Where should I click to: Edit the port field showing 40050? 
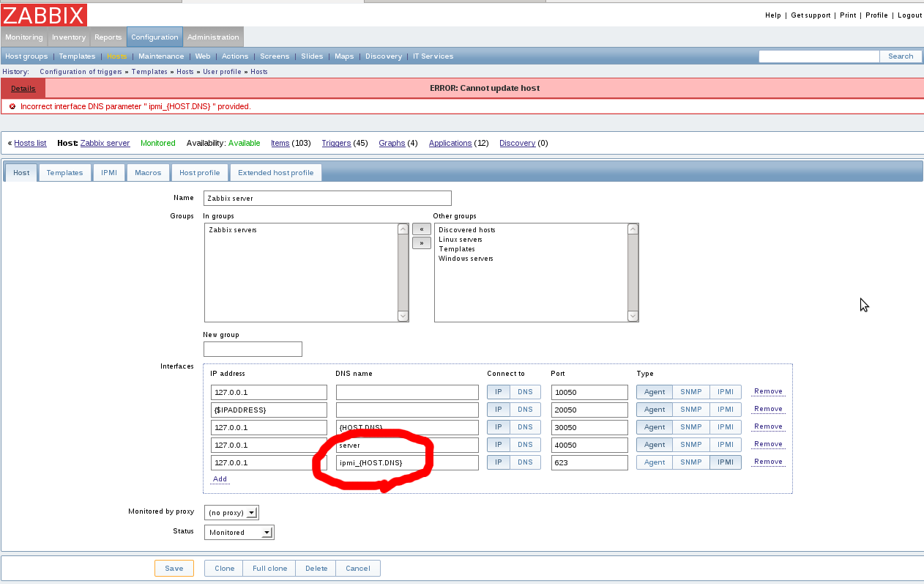(x=589, y=445)
